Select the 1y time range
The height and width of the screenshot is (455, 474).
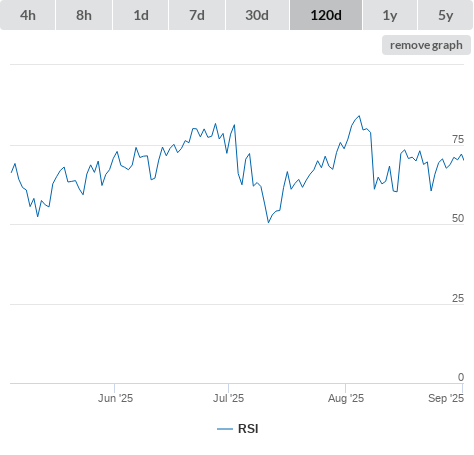[390, 15]
